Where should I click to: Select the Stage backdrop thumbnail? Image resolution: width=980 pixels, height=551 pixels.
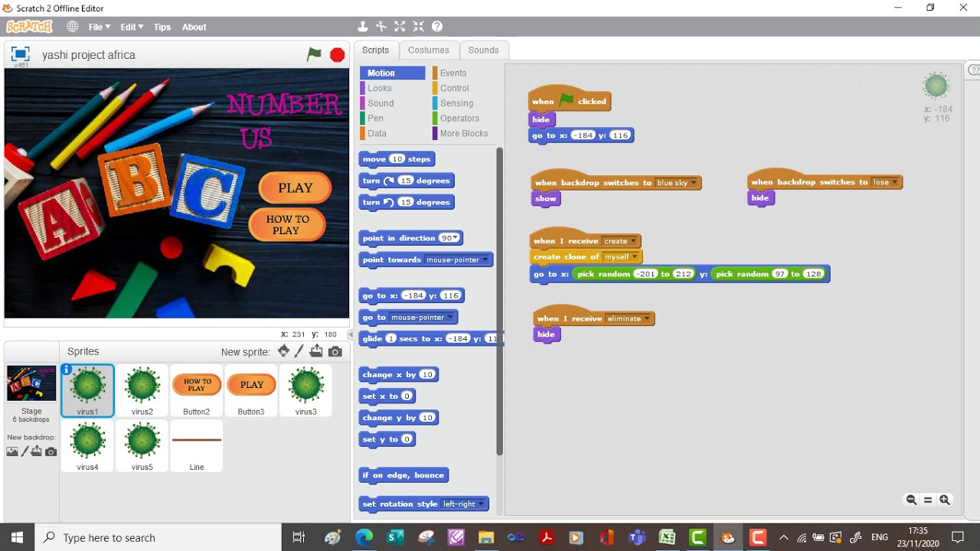[31, 384]
